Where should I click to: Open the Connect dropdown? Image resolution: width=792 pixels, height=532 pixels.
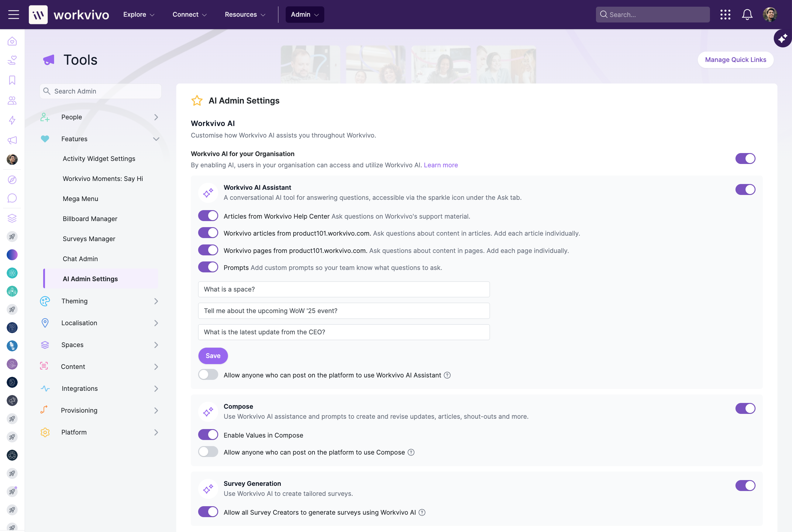(189, 15)
